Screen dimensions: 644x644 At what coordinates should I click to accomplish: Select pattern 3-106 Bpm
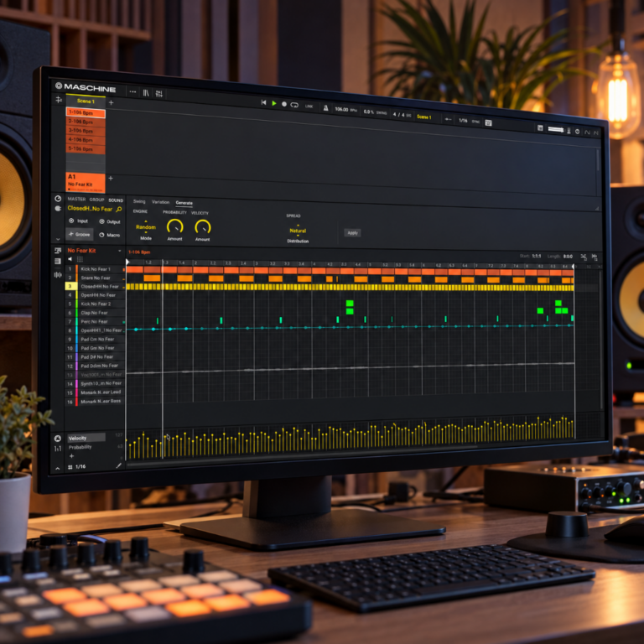86,131
